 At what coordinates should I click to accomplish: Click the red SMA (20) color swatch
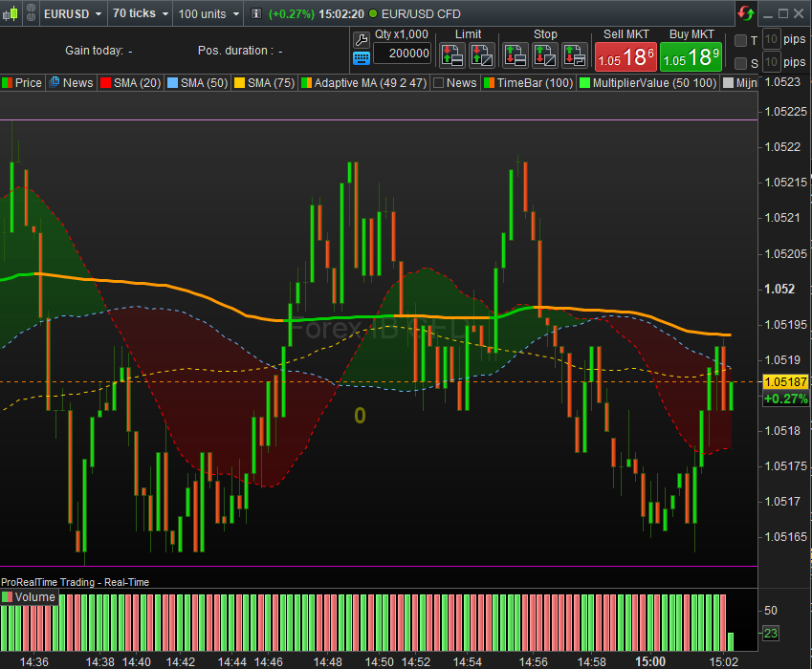point(105,83)
